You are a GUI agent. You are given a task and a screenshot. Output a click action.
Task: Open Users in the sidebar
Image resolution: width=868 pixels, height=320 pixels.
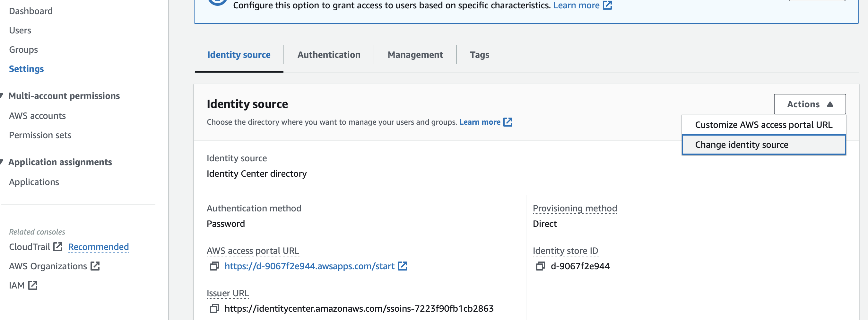[20, 30]
